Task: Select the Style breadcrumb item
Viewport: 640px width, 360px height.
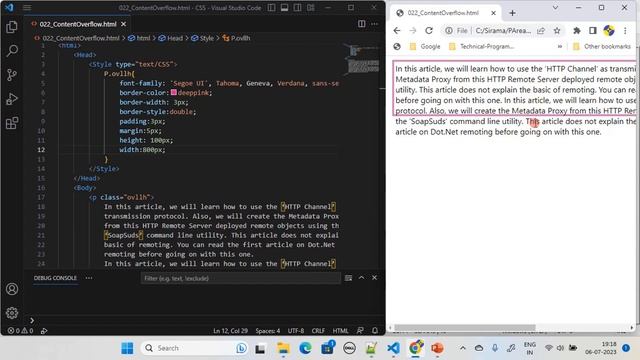Action: point(203,38)
